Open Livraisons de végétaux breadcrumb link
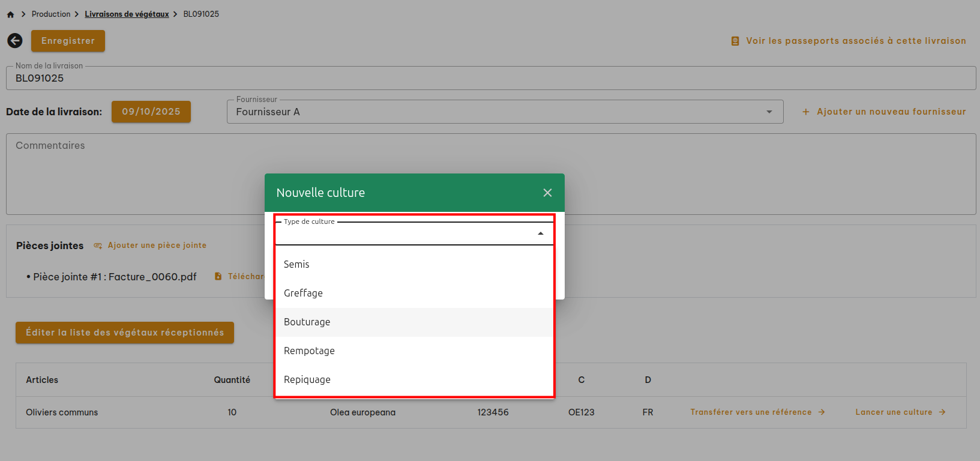Viewport: 980px width, 461px height. [127, 14]
